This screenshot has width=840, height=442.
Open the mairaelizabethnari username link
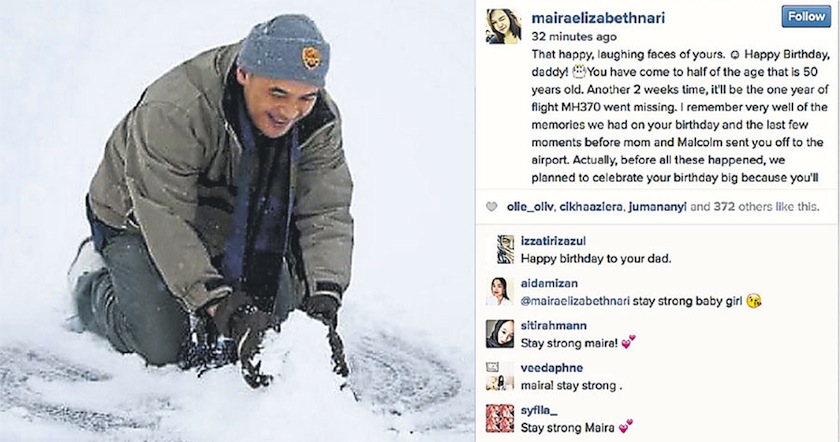[x=598, y=18]
